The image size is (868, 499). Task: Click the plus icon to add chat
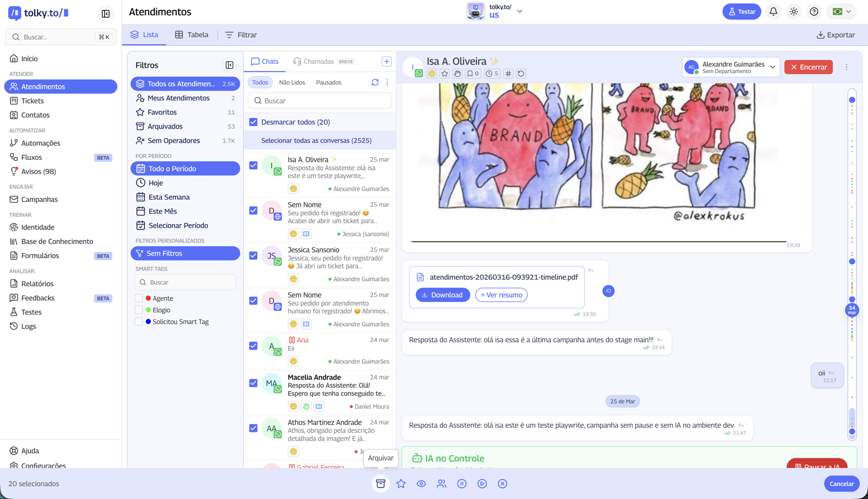386,61
